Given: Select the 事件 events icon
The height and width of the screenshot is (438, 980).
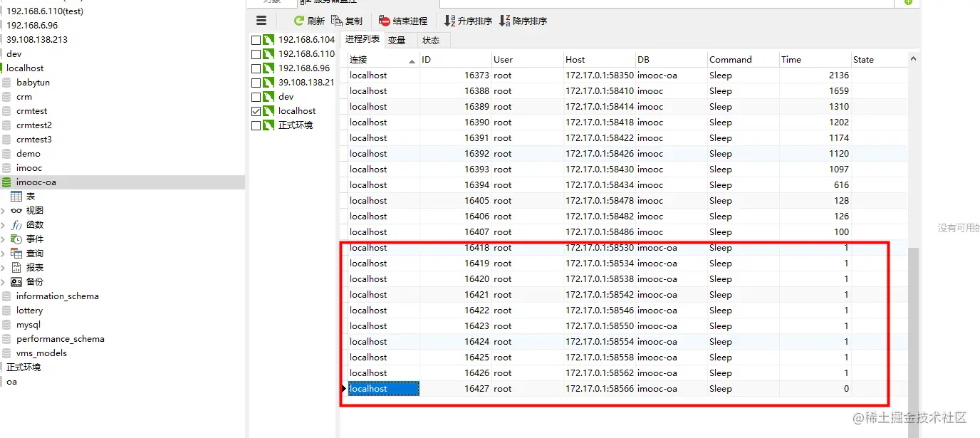Looking at the screenshot, I should point(16,239).
